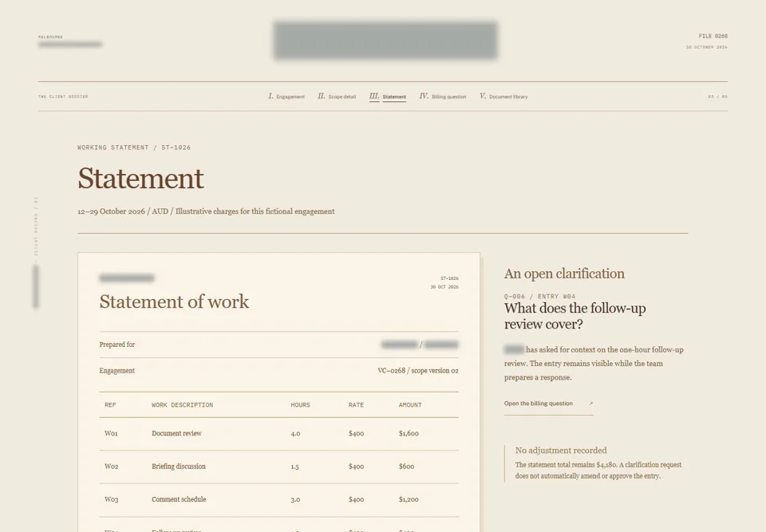Click the "Document review" description cell
Screen dimensions: 766x532
176,433
